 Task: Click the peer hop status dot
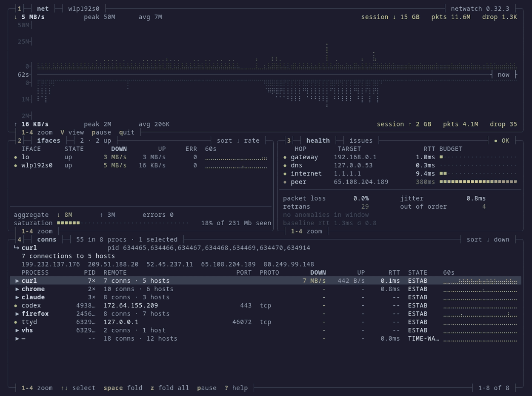pyautogui.click(x=285, y=182)
